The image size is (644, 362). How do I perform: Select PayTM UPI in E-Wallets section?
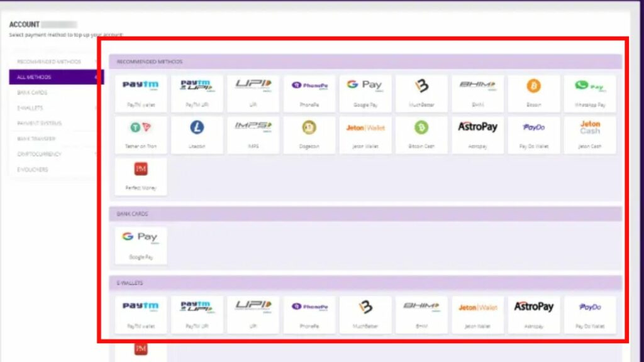(197, 315)
